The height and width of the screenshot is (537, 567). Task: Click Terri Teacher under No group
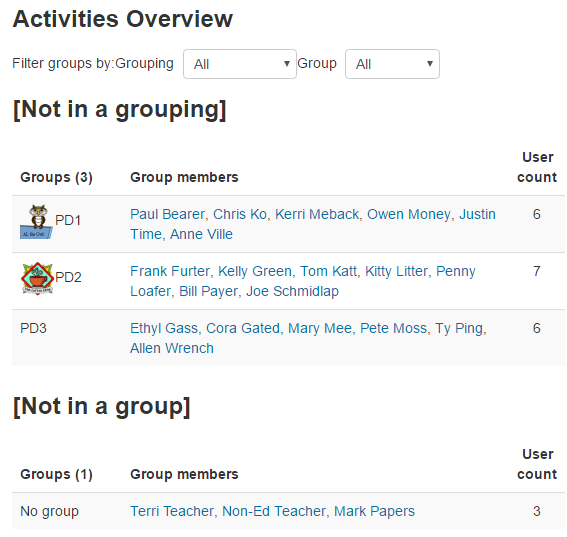[172, 511]
